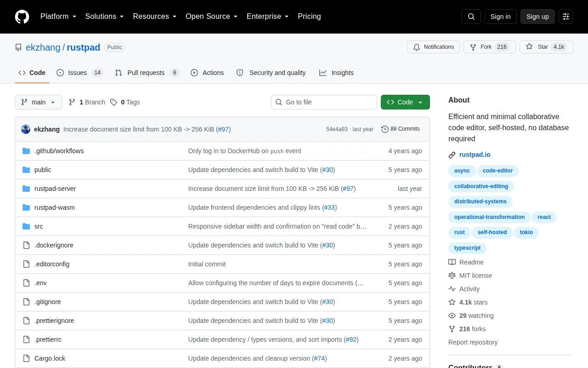Open the ekzhang owner link
Screen dimensions: 588x368
pyautogui.click(x=43, y=47)
